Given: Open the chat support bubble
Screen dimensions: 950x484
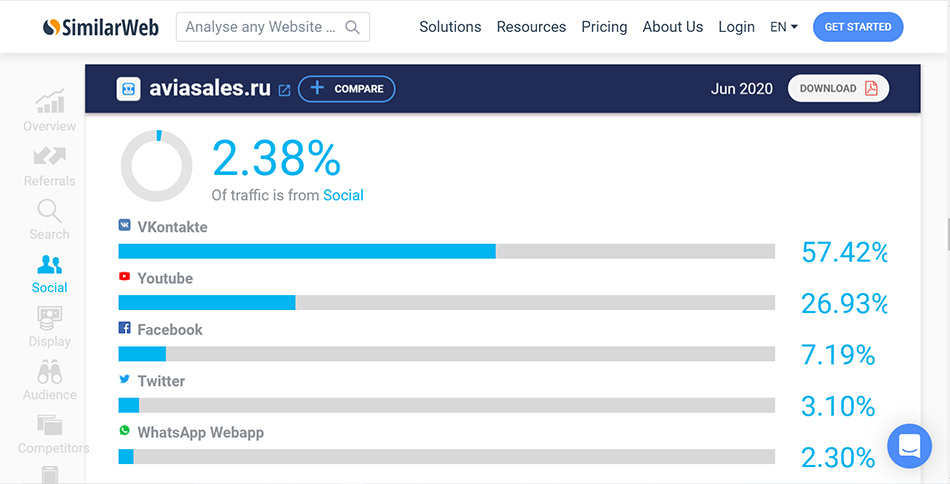Looking at the screenshot, I should pyautogui.click(x=909, y=446).
